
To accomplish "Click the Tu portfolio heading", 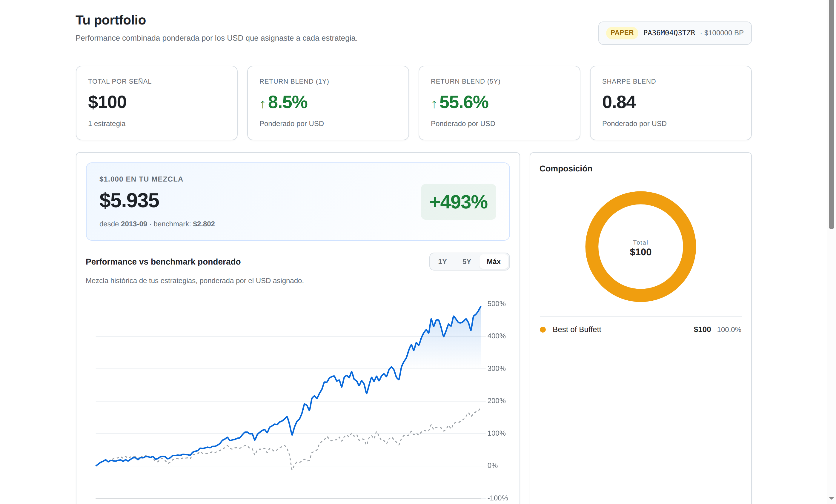I will [x=110, y=20].
